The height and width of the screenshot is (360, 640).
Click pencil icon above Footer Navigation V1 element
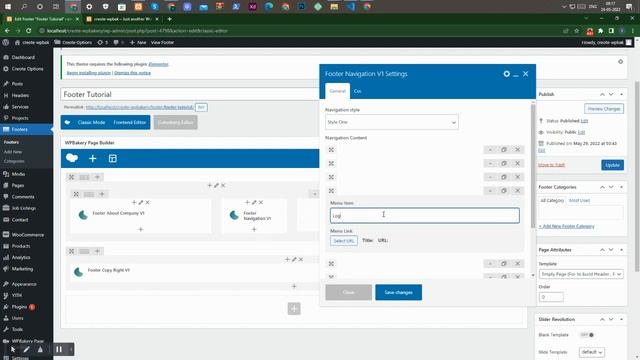pos(254,202)
